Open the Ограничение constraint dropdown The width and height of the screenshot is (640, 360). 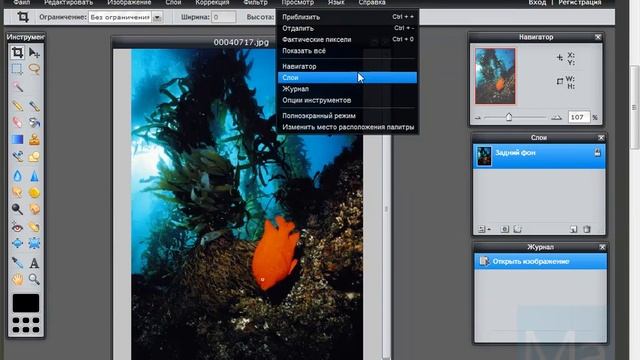click(125, 17)
